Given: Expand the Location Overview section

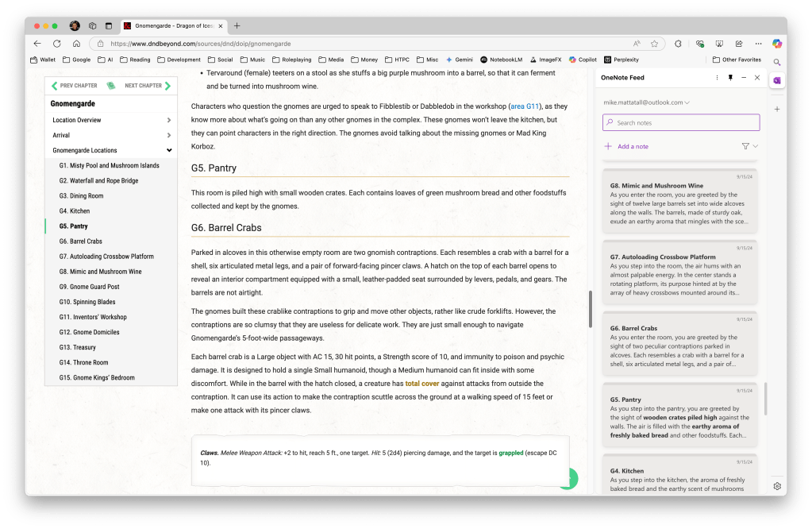Looking at the screenshot, I should click(169, 120).
